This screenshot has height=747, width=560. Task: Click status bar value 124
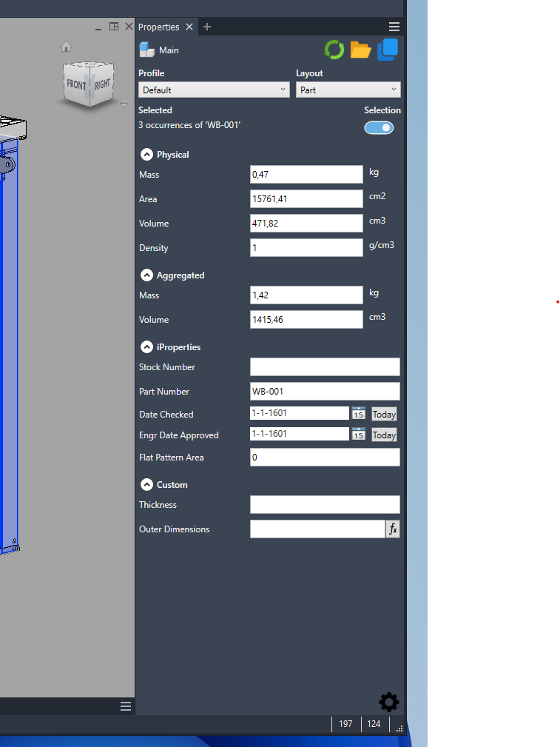[x=374, y=723]
